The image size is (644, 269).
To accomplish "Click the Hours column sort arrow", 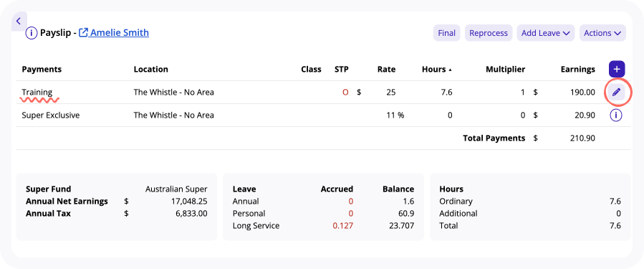I will pyautogui.click(x=450, y=70).
